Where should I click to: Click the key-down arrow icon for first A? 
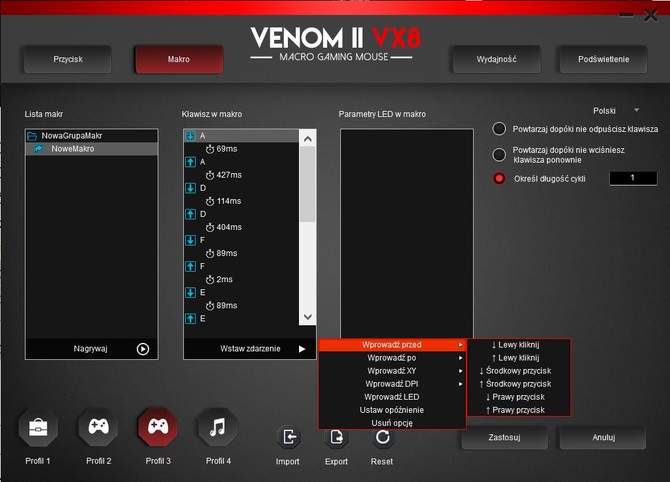(191, 136)
